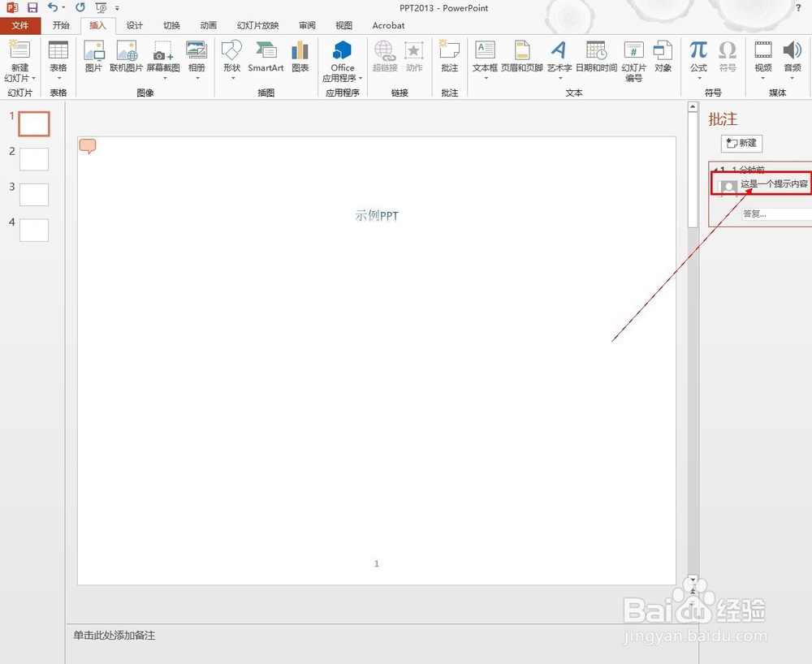
Task: Open the PowerPoint help question mark
Action: [x=798, y=8]
